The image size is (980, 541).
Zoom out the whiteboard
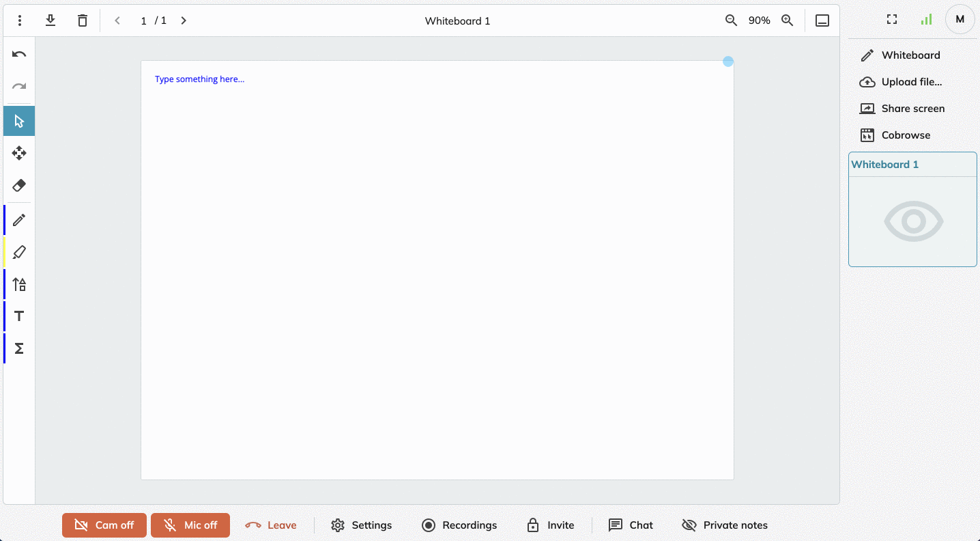(x=731, y=20)
